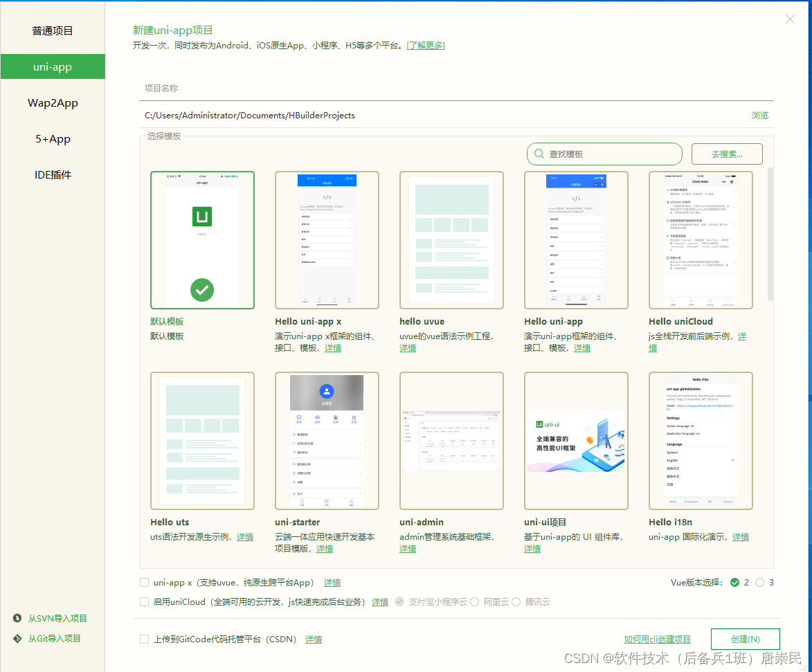
Task: Enable 上传到GitCode代码托管平台 option
Action: click(145, 639)
